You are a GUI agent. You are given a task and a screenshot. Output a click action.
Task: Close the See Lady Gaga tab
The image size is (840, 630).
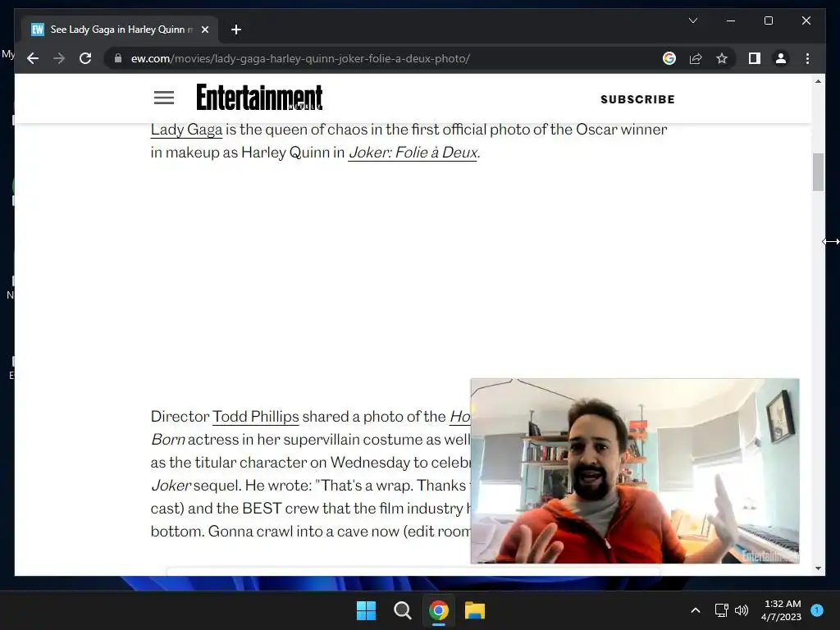[204, 30]
